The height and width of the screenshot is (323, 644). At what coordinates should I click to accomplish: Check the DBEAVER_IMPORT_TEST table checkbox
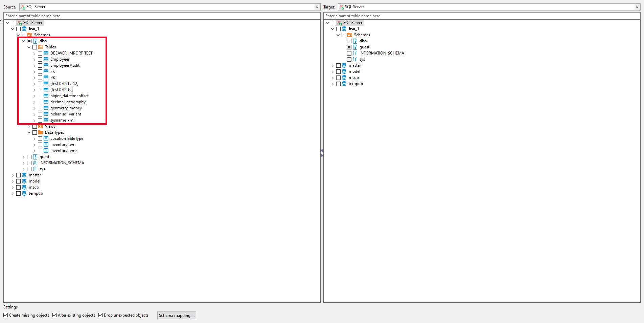point(40,53)
